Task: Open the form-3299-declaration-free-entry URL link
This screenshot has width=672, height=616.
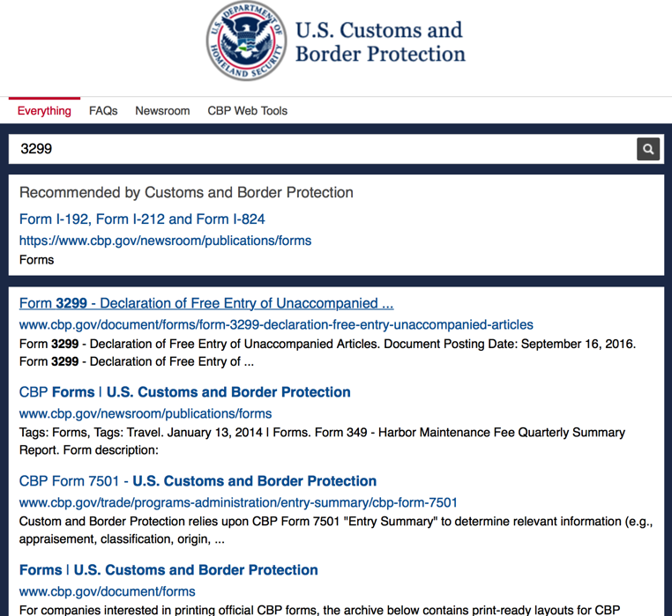Action: [x=276, y=324]
